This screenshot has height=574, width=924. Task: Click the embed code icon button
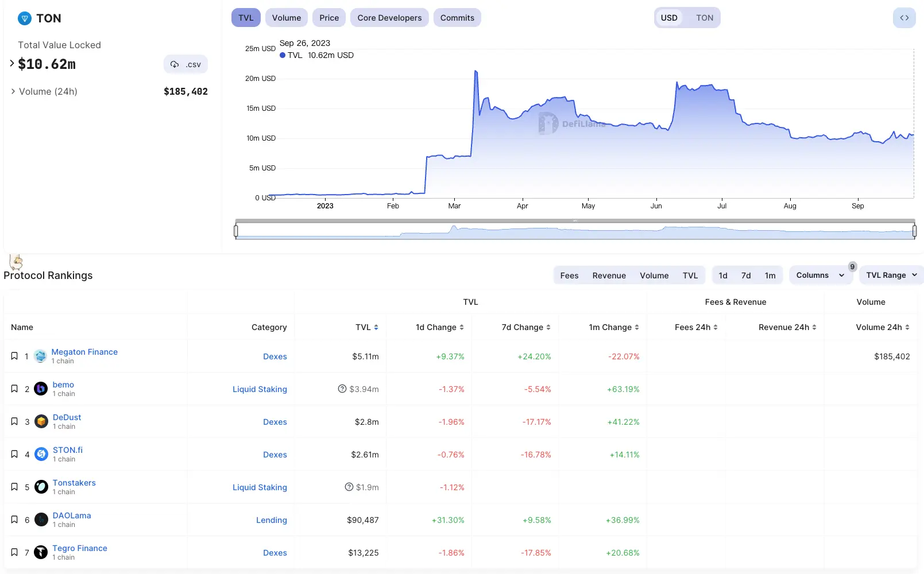point(904,18)
